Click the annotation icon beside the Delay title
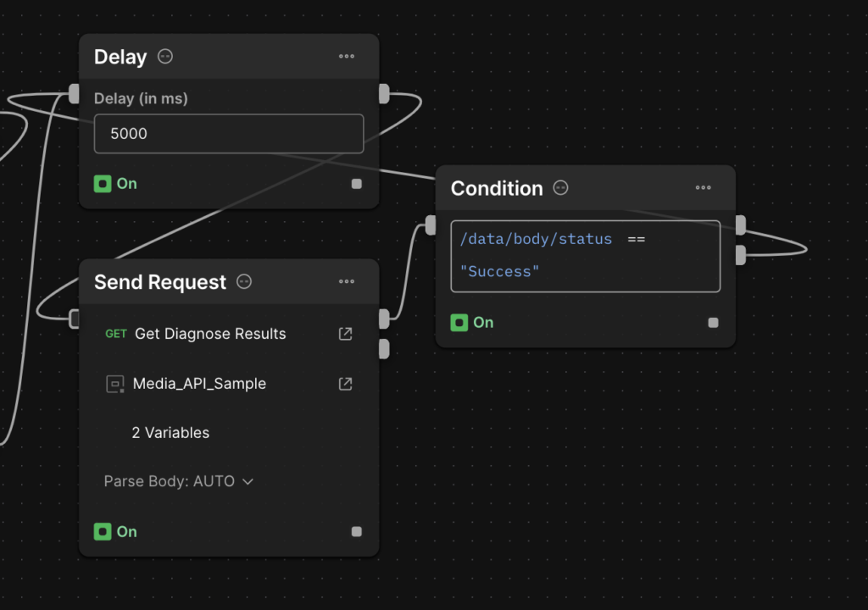 click(x=165, y=57)
